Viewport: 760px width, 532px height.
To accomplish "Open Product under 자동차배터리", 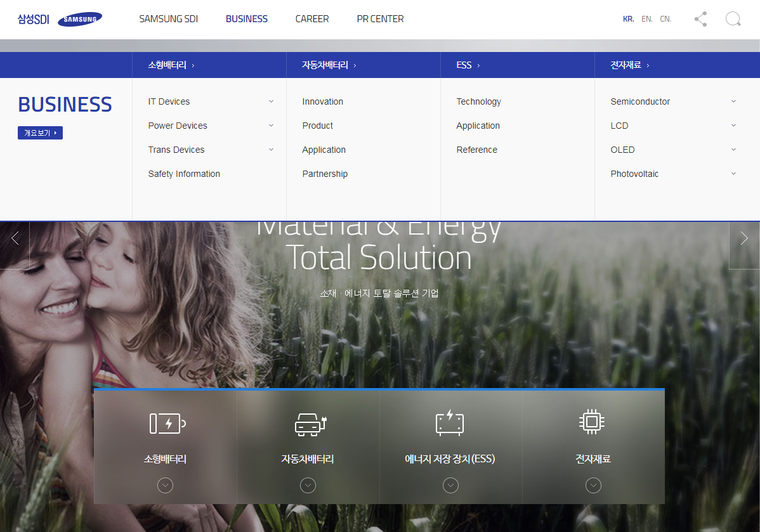I will point(317,126).
